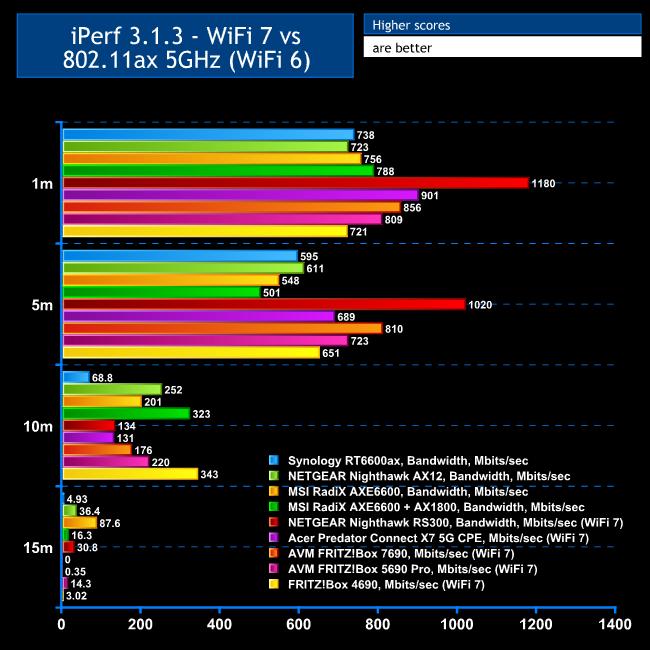Click legend text 'NETGEAR Nighthawk RS300' (WiFi 7)
650x650 pixels.
pos(370,522)
